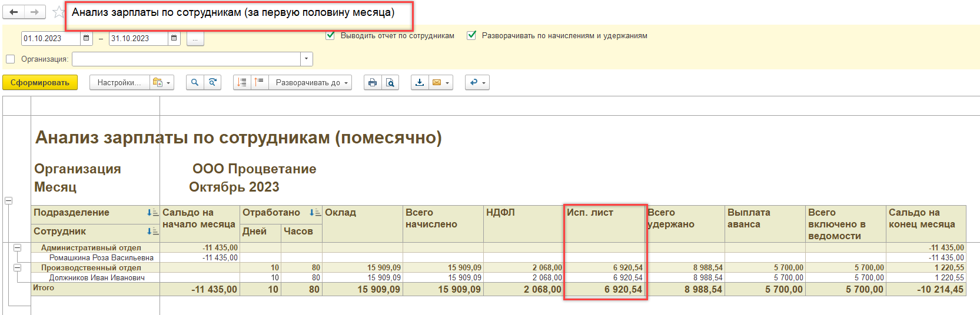Screen dimensions: 980x315
Task: Select the Оклад column header
Action: [363, 224]
